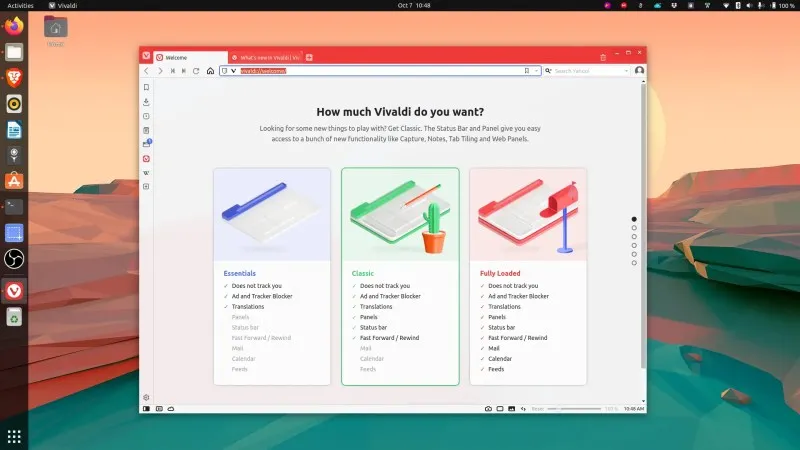
Task: Go to the home page
Action: click(210, 71)
